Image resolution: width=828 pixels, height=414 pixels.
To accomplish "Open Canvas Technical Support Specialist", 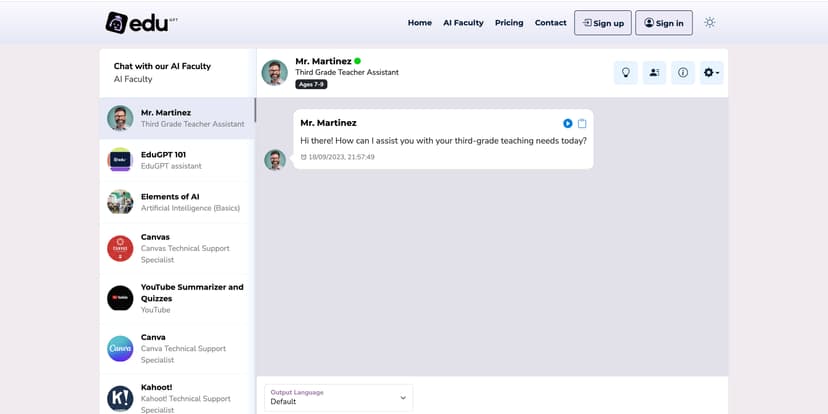I will (177, 248).
